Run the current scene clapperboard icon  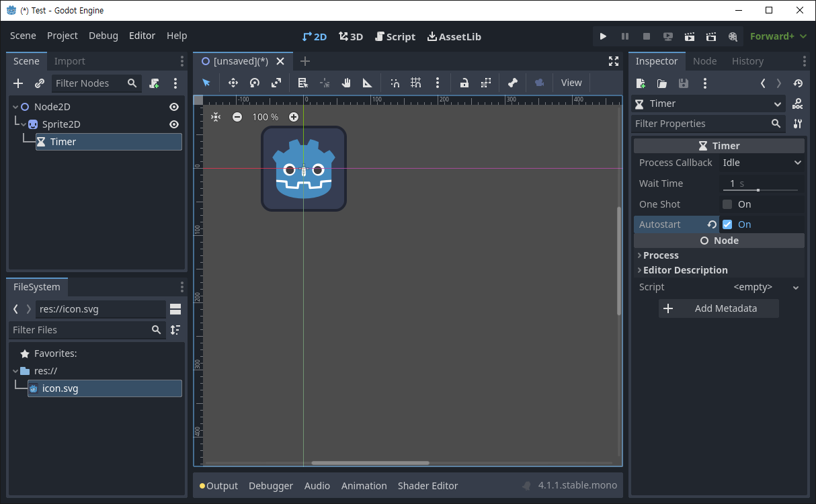coord(690,36)
